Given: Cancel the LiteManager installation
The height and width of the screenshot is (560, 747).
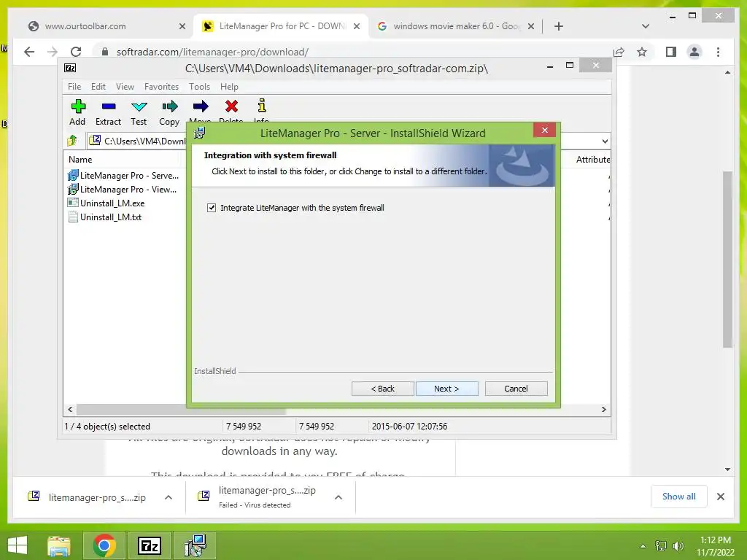Looking at the screenshot, I should click(516, 389).
